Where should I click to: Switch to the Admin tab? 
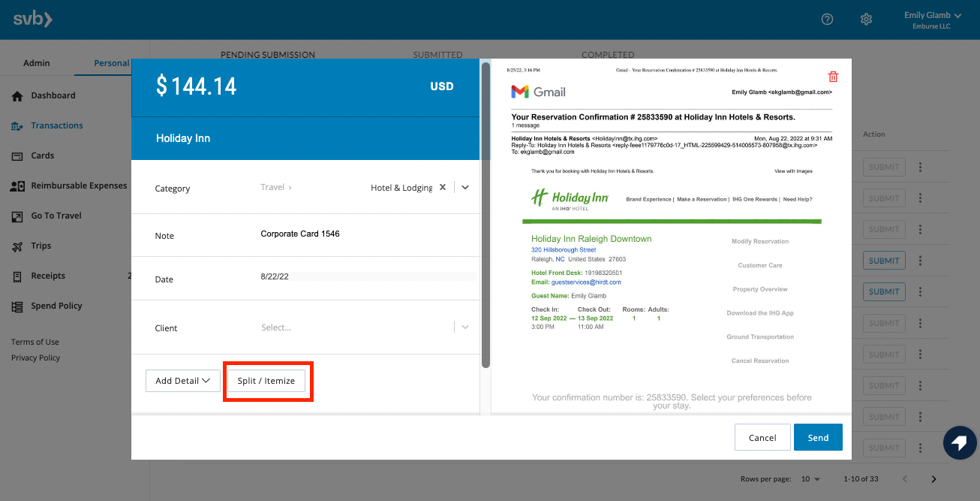click(37, 63)
